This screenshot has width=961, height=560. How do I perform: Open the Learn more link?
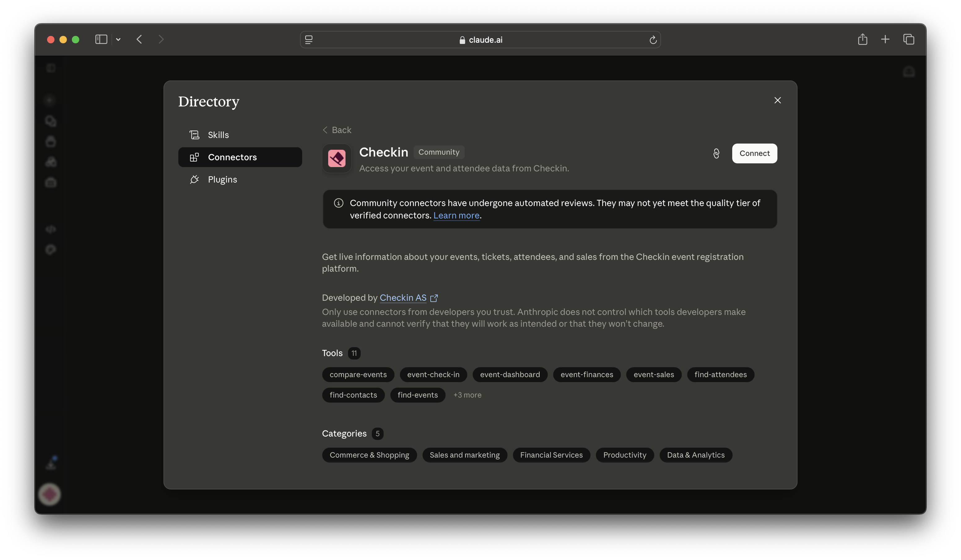tap(456, 215)
